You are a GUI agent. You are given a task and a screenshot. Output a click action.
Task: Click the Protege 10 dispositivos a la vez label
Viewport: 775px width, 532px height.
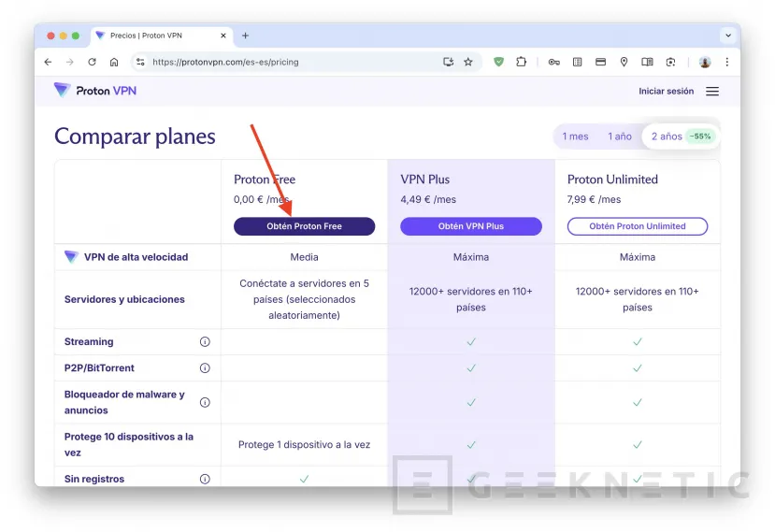[x=128, y=444]
